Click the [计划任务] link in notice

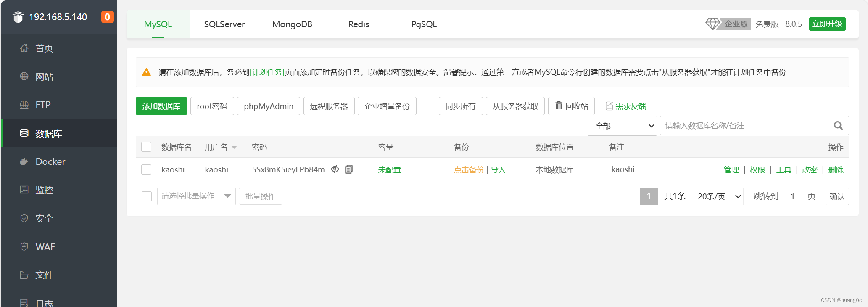point(267,72)
